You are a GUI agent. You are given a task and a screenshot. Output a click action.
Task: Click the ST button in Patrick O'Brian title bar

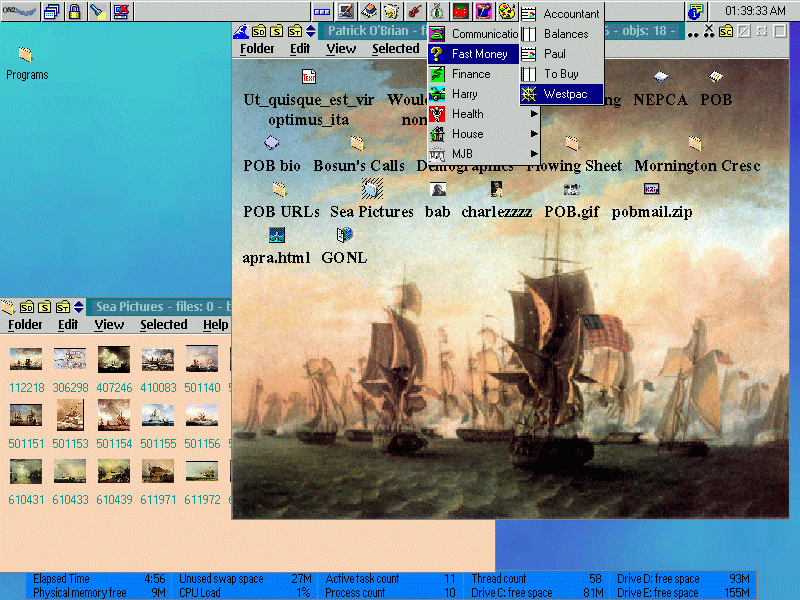(x=294, y=31)
